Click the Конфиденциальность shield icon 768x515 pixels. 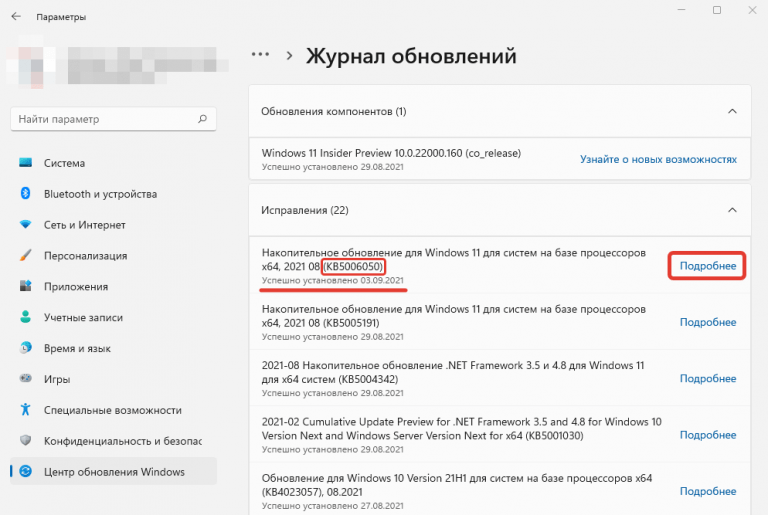(x=25, y=441)
